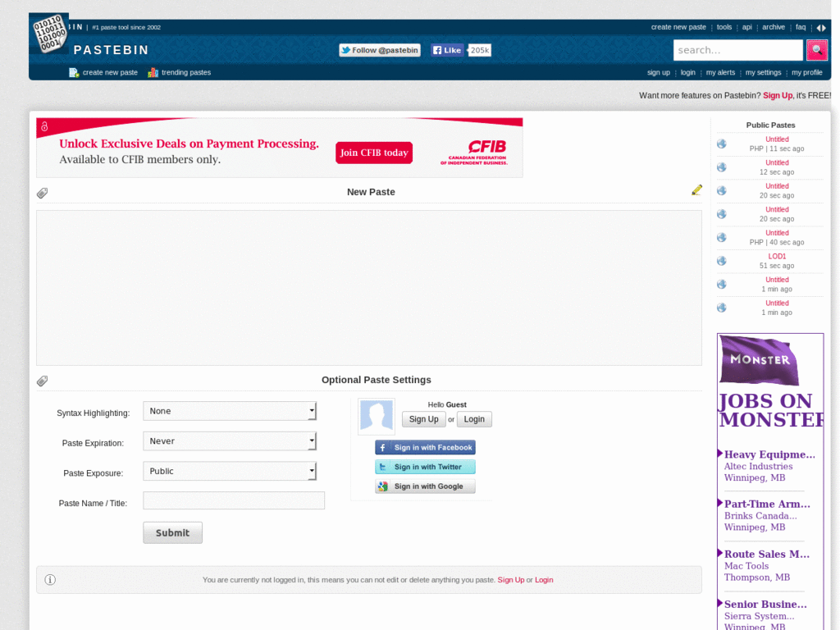This screenshot has width=840, height=630.
Task: Click the globe icon next to LOD1 paste
Action: 720,260
